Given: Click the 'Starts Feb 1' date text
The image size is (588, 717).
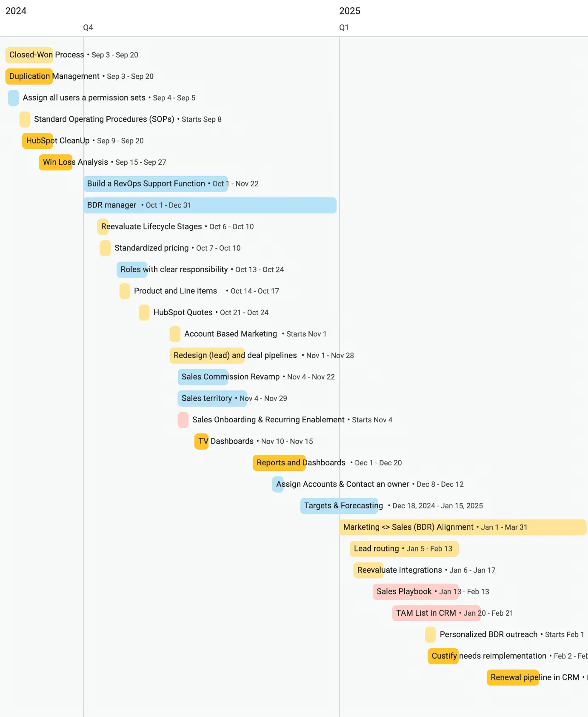Looking at the screenshot, I should click(x=565, y=635).
